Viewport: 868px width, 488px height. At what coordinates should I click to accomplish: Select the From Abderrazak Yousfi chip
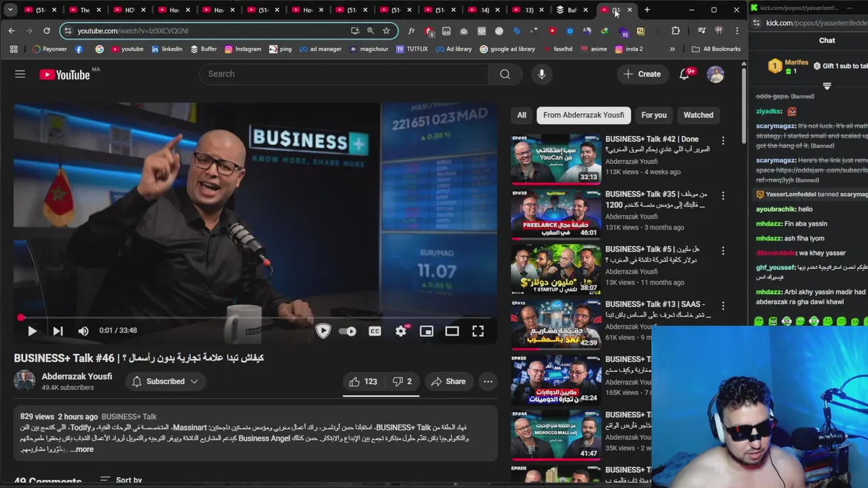tap(584, 115)
